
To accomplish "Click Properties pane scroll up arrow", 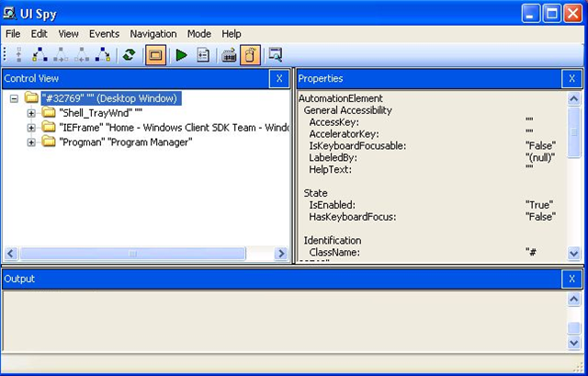I will pos(573,98).
